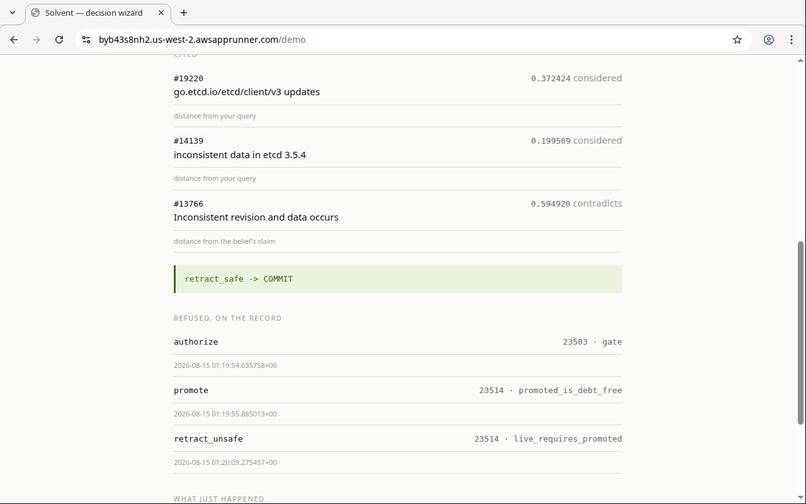Click the browser forward arrow
The image size is (806, 504).
(36, 40)
